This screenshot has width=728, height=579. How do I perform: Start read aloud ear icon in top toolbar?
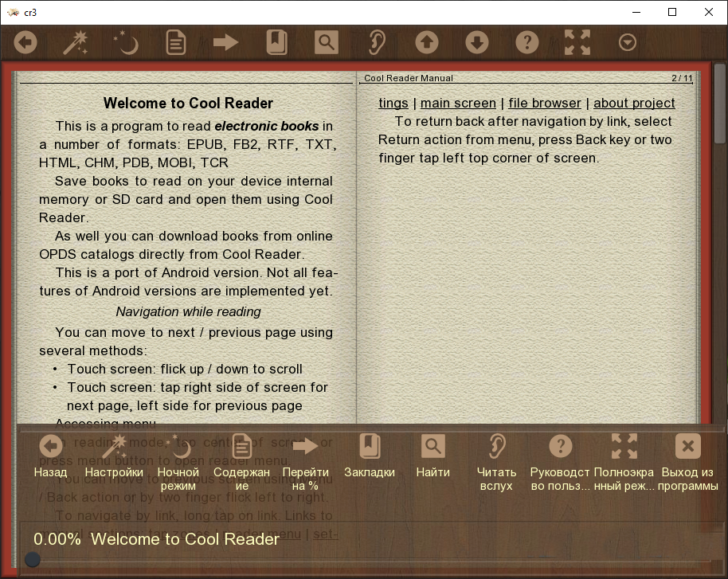tap(377, 43)
